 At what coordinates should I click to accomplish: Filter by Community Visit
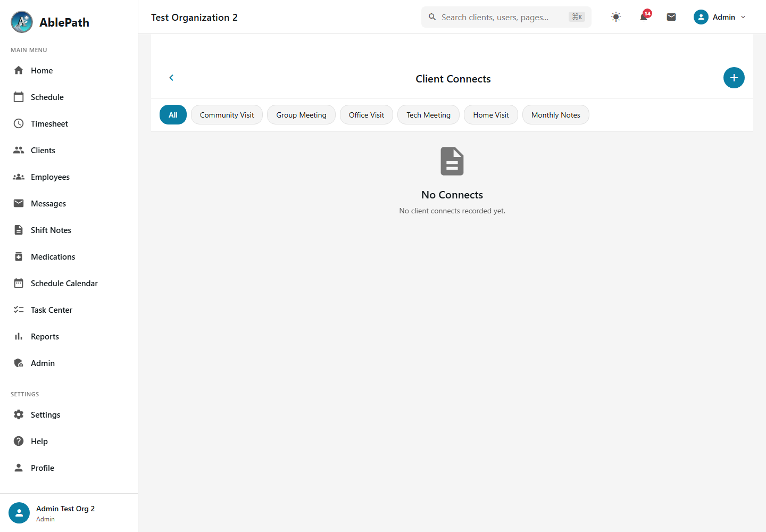click(227, 115)
